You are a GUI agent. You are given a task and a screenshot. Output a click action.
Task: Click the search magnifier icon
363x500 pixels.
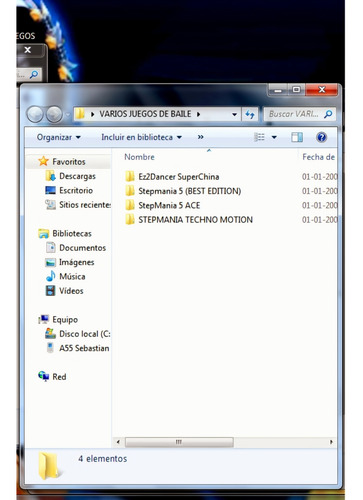click(328, 114)
